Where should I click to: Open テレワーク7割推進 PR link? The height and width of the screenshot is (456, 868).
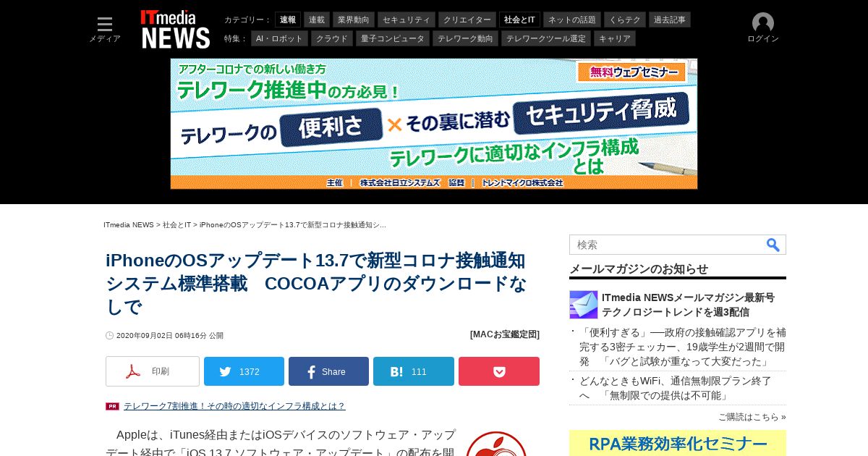pyautogui.click(x=234, y=406)
